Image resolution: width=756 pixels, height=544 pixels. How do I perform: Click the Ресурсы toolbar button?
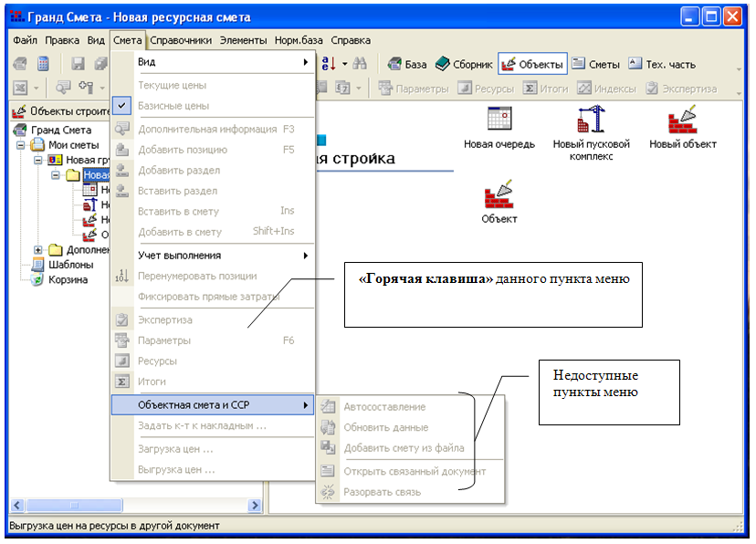[486, 89]
